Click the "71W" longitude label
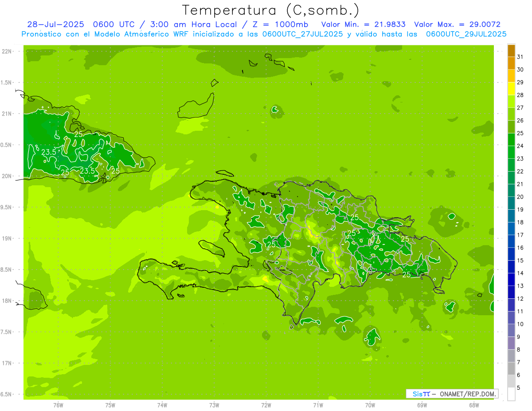The image size is (532, 411). [x=318, y=405]
